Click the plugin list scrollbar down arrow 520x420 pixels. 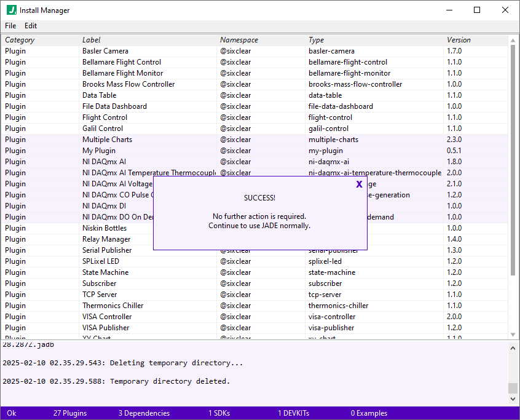513,335
